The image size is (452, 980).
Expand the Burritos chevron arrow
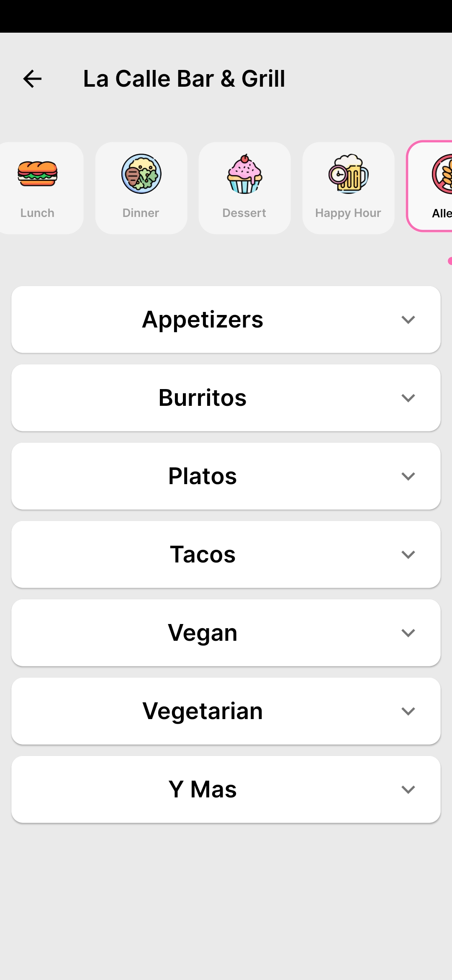click(x=408, y=398)
